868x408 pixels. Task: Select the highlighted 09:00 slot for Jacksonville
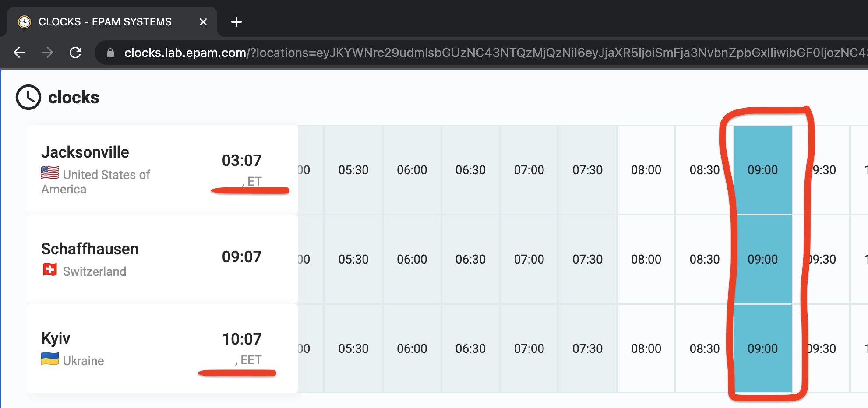pyautogui.click(x=763, y=170)
